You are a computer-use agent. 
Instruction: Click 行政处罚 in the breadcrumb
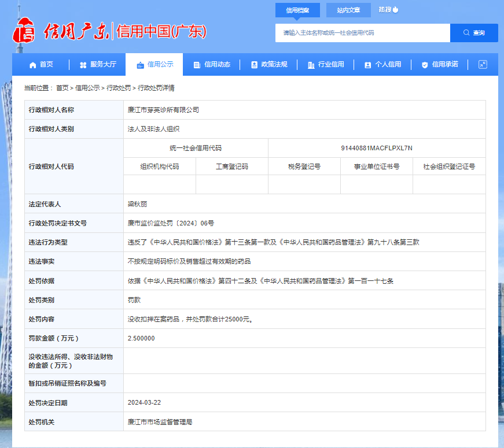pos(119,88)
